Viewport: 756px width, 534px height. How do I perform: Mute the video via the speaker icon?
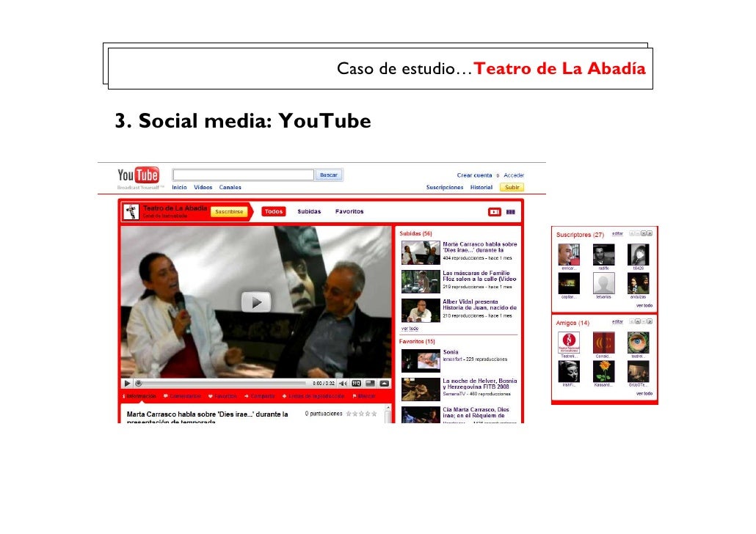(x=343, y=384)
